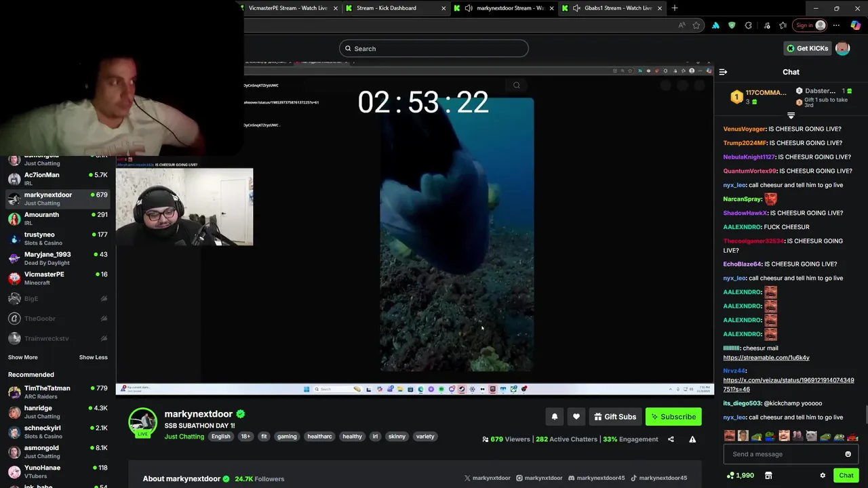
Task: Click the green shield extension icon
Action: pos(732,25)
